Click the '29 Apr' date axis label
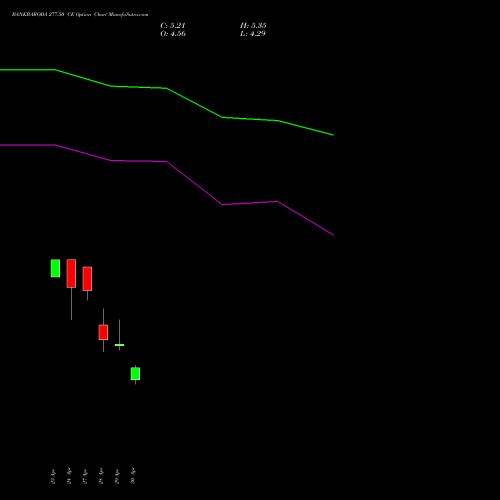Image resolution: width=500 pixels, height=500 pixels. [117, 476]
